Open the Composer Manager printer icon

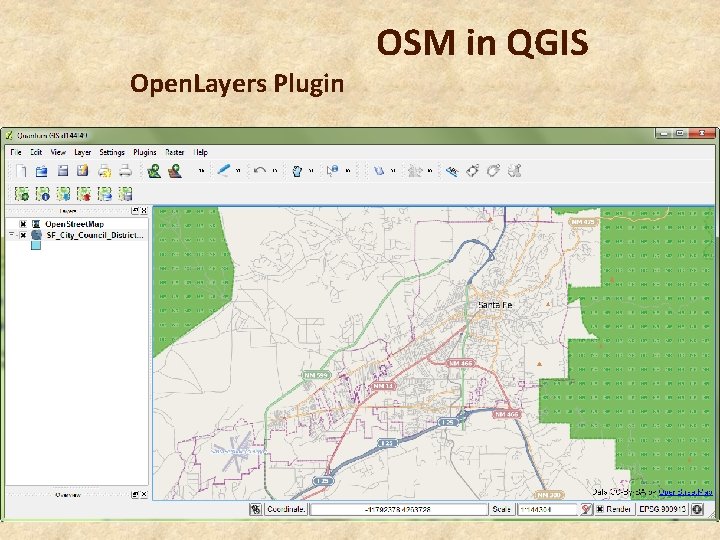click(x=125, y=171)
